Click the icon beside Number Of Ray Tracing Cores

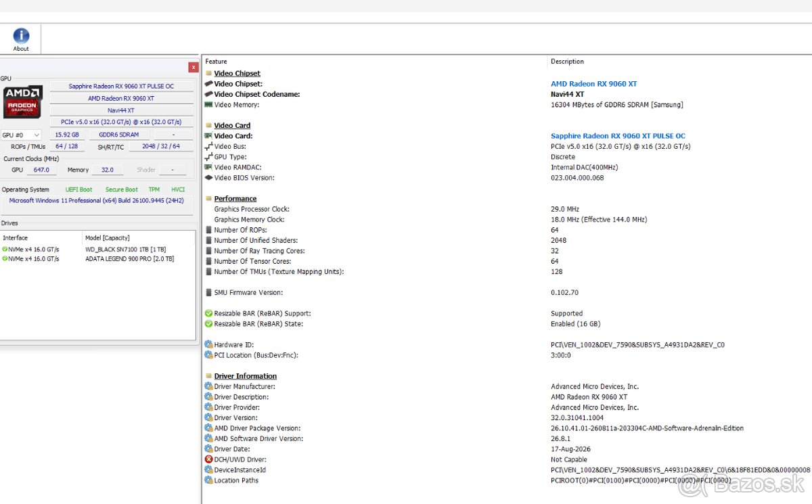[208, 250]
